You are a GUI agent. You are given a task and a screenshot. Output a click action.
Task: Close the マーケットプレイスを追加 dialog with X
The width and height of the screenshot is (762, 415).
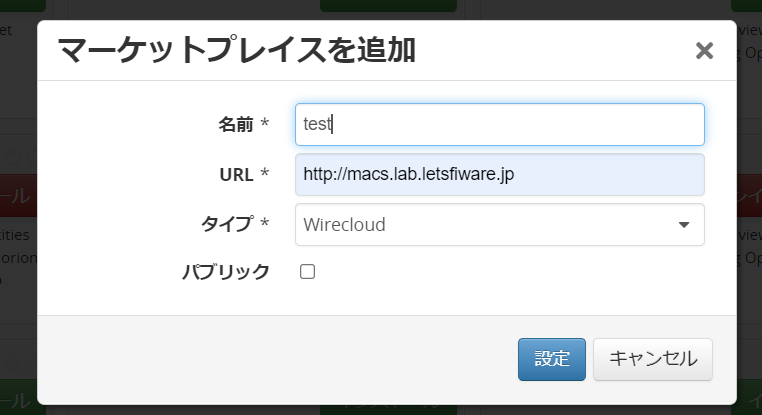(704, 50)
